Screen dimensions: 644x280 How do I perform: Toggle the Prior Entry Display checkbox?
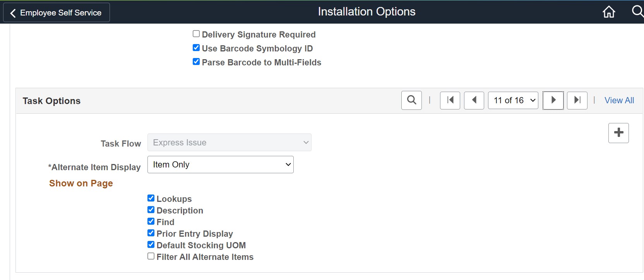pos(151,233)
